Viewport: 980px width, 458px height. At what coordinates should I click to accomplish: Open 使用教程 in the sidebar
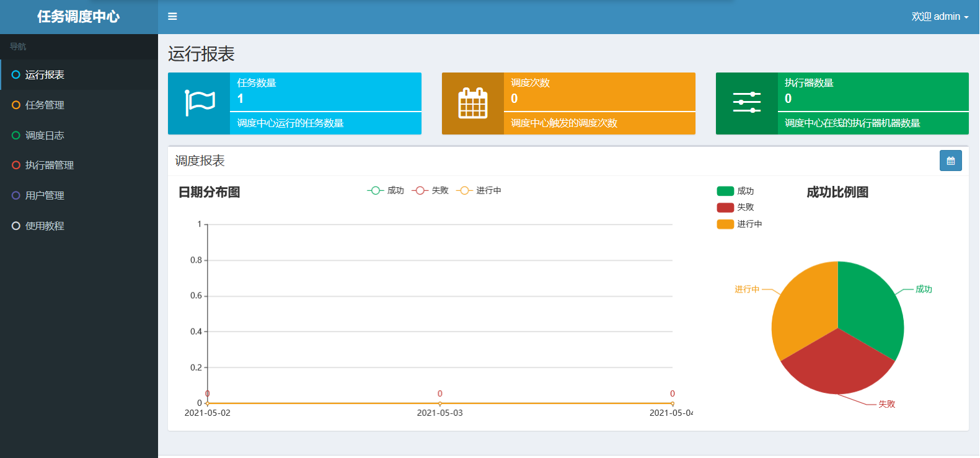pyautogui.click(x=79, y=226)
